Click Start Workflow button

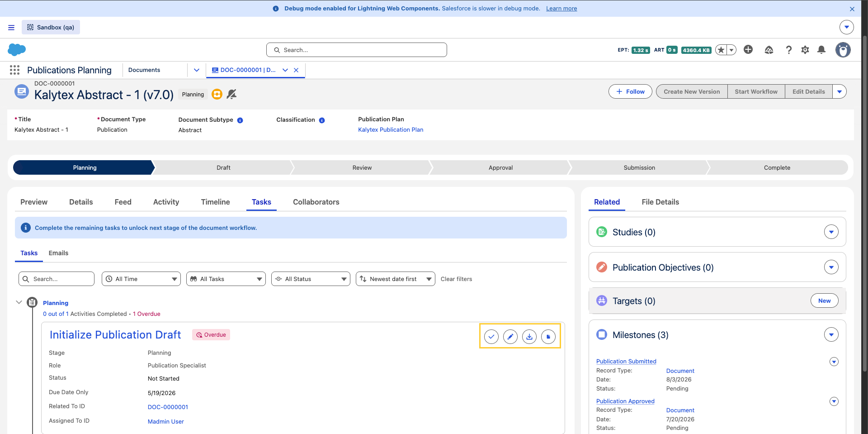756,91
